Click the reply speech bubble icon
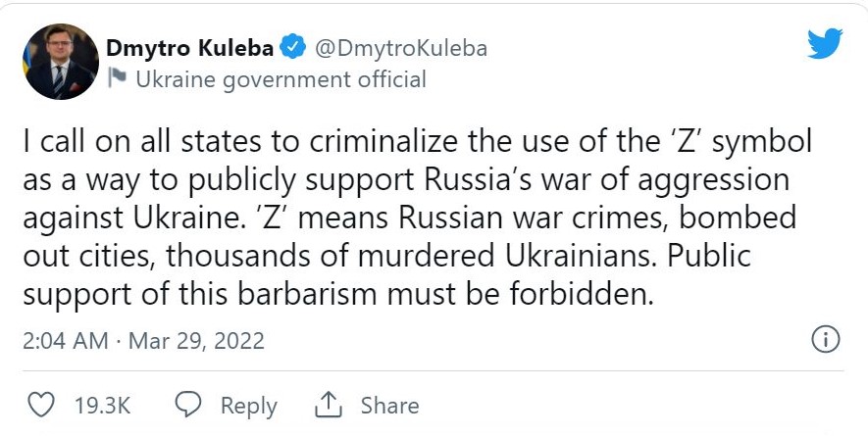868x436 pixels. pos(187,405)
